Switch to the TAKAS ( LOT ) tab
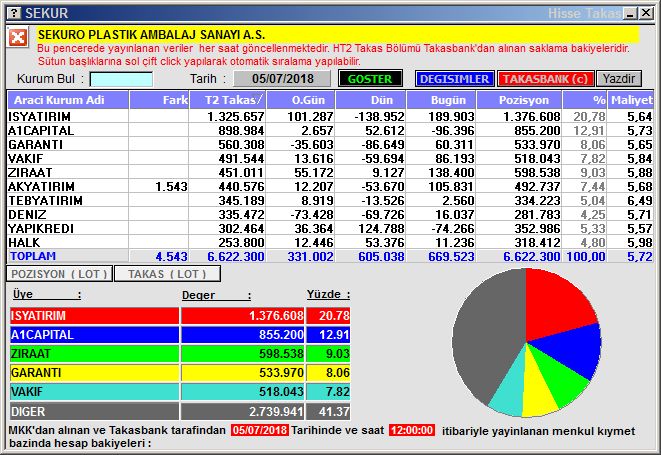 point(167,273)
